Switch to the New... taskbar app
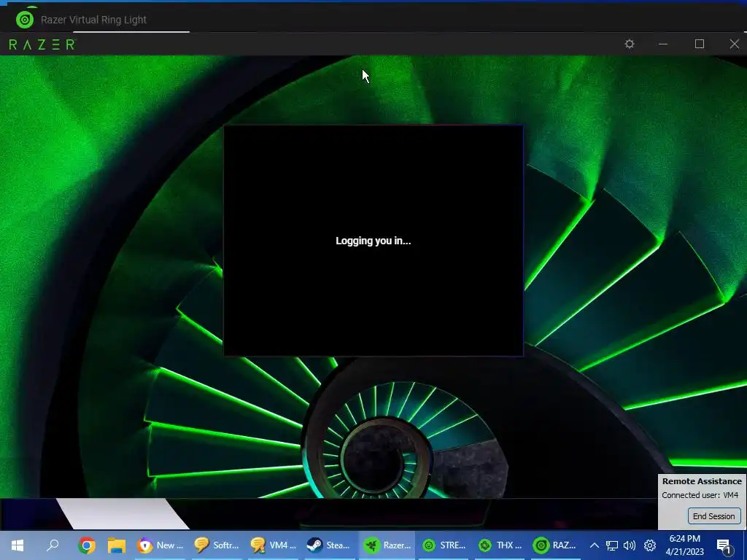This screenshot has width=747, height=560. click(160, 545)
